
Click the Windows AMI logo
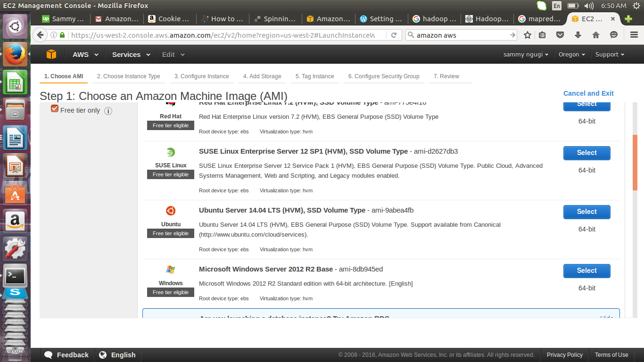coord(171,270)
